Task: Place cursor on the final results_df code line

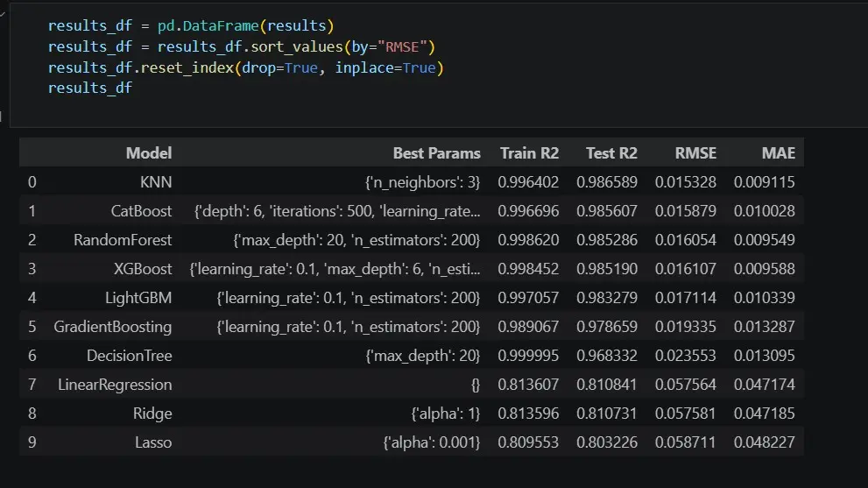Action: pyautogui.click(x=90, y=88)
